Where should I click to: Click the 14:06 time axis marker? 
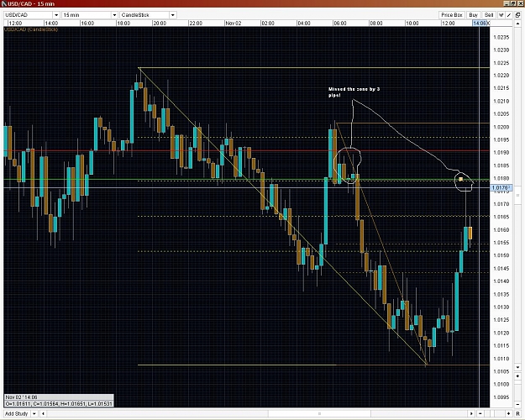coord(480,24)
